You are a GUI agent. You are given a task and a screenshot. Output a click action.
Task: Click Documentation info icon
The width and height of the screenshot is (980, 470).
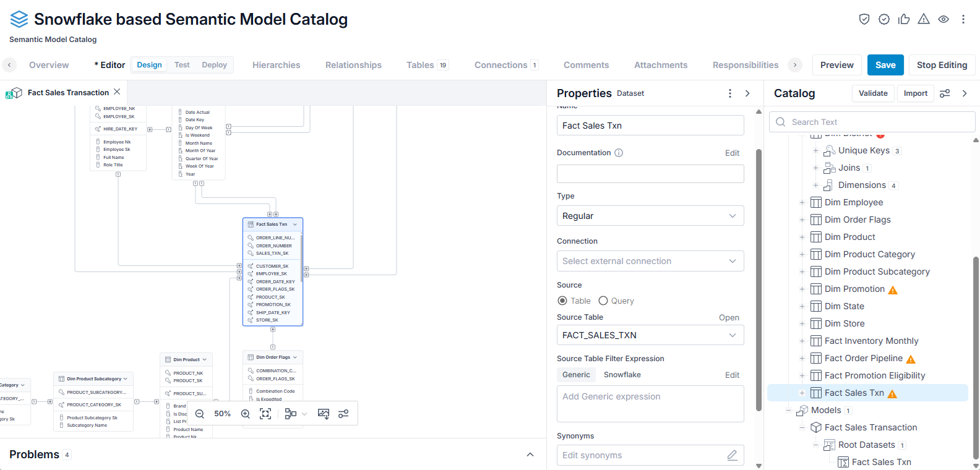tap(619, 153)
